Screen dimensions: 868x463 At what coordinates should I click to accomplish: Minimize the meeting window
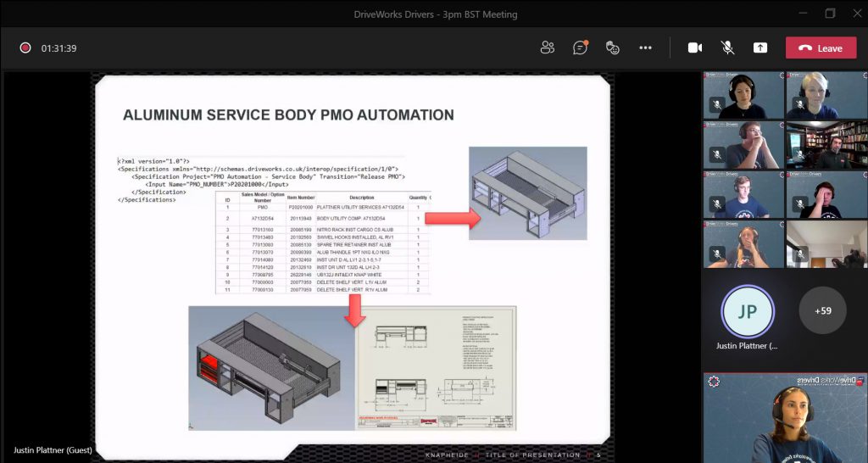pos(804,14)
